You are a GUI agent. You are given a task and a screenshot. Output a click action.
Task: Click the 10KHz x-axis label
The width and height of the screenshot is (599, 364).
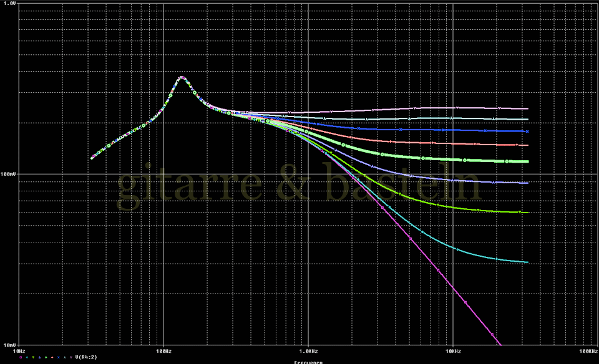pyautogui.click(x=453, y=351)
